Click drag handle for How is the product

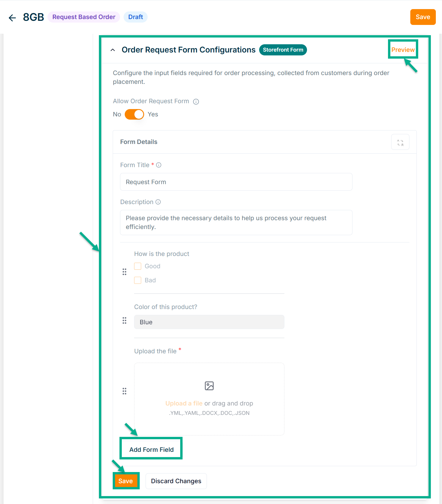124,272
